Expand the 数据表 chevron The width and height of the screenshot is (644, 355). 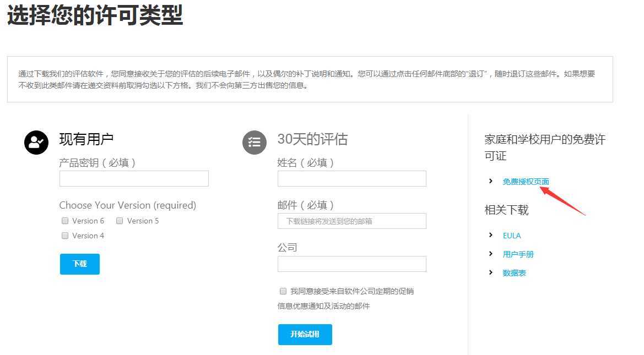[491, 272]
